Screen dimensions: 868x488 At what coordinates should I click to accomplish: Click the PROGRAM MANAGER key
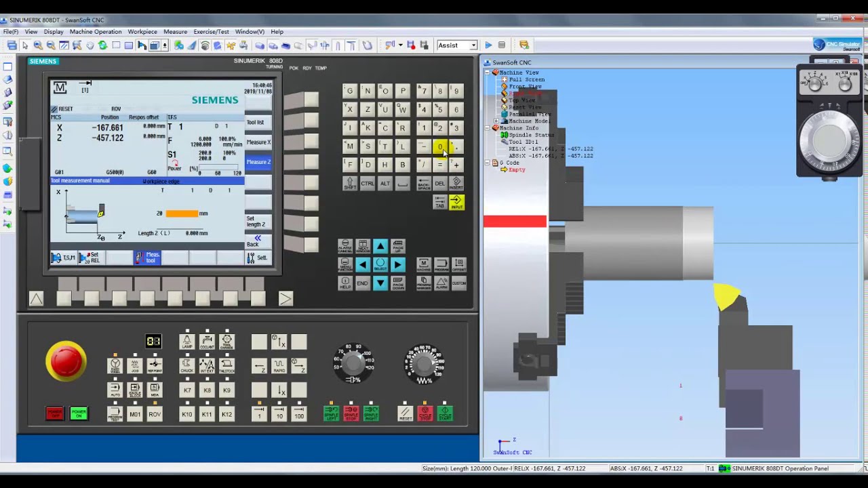click(x=423, y=283)
